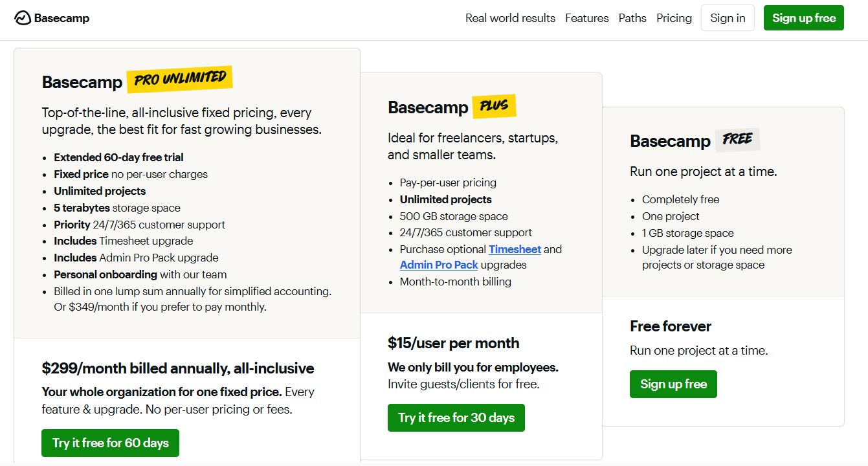Click the grey FREE badge

coord(737,139)
